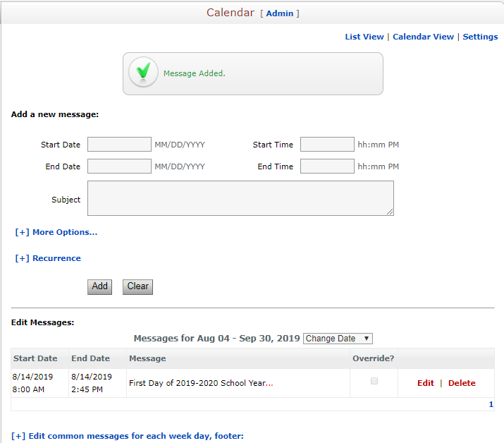
Task: Expand Edit common messages for each week day
Action: tap(128, 436)
